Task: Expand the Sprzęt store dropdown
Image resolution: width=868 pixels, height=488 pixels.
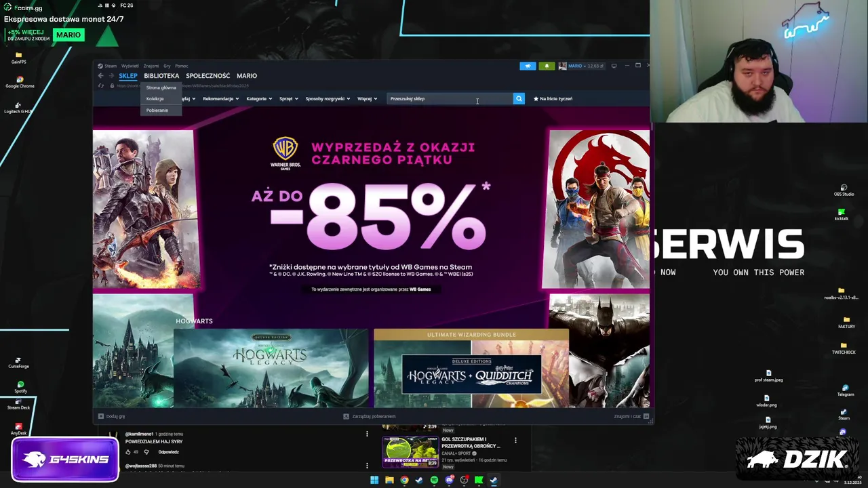Action: (x=289, y=99)
